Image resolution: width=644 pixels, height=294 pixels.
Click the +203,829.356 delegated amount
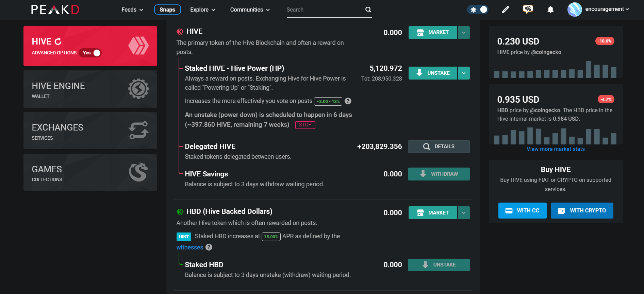[x=379, y=146]
